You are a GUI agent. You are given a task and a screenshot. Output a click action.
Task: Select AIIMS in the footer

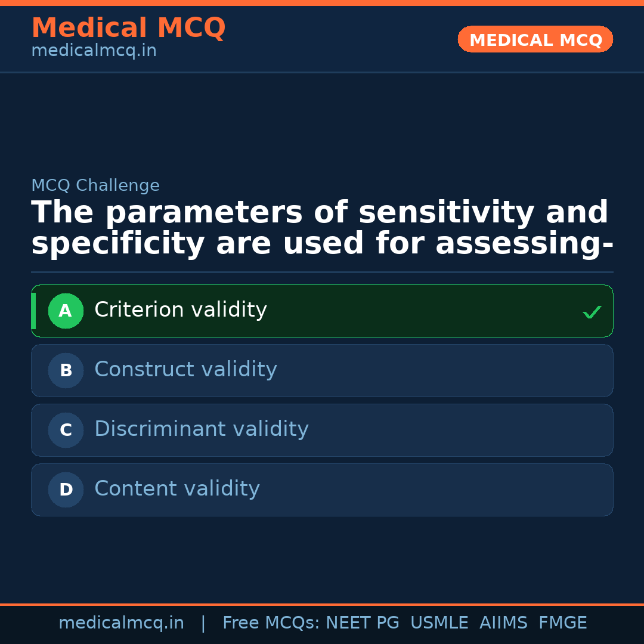tap(503, 623)
